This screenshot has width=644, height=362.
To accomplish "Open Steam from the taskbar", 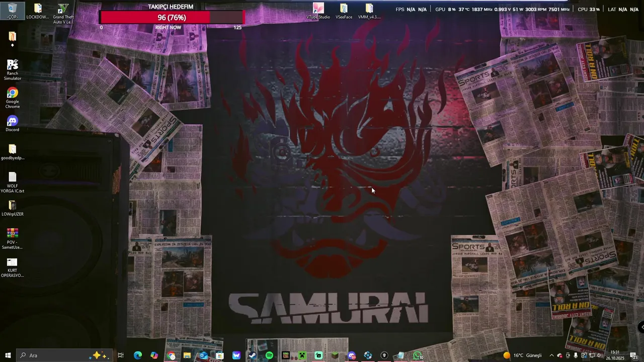I will pos(253,355).
